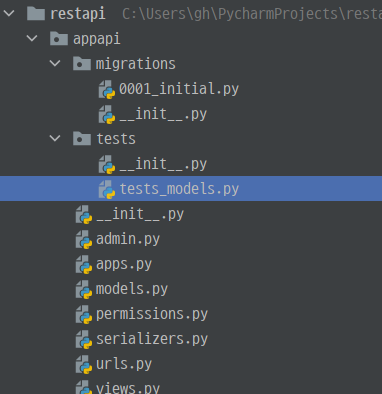Select __init__.py name under migrations
This screenshot has width=382, height=394.
tap(163, 114)
